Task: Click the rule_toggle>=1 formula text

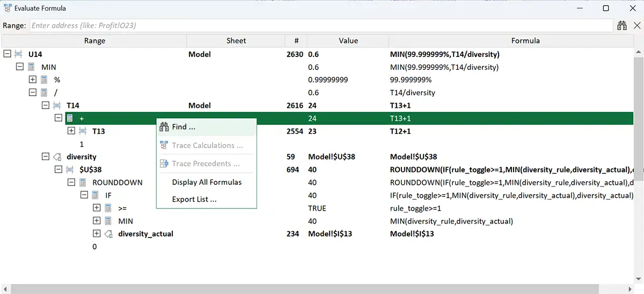Action: (x=415, y=208)
